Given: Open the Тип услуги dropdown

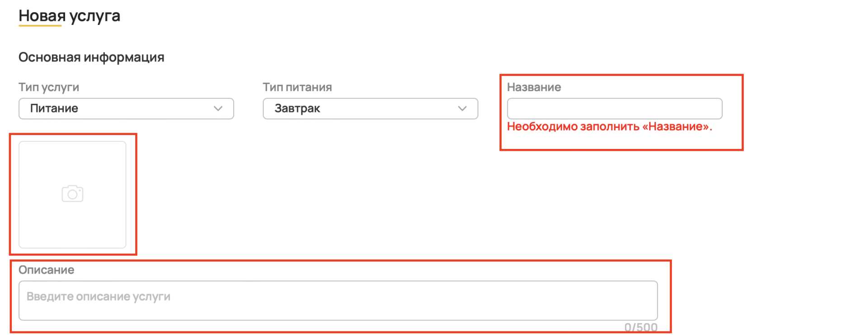Looking at the screenshot, I should [126, 109].
